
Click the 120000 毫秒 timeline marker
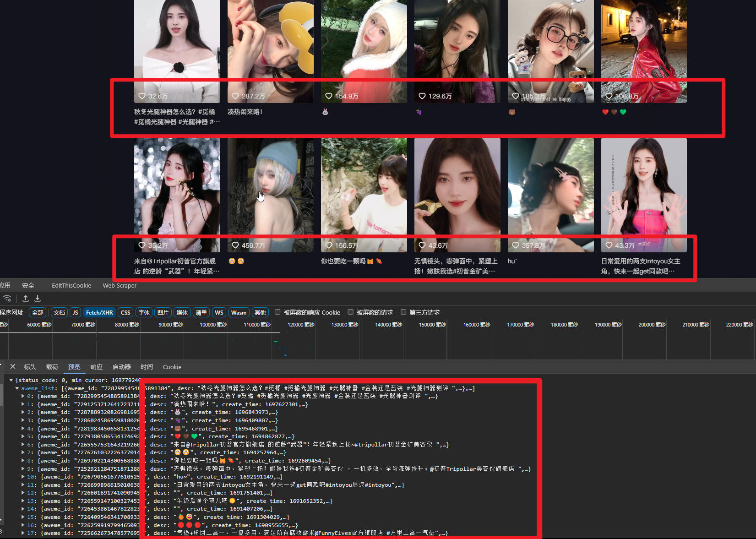(x=301, y=325)
